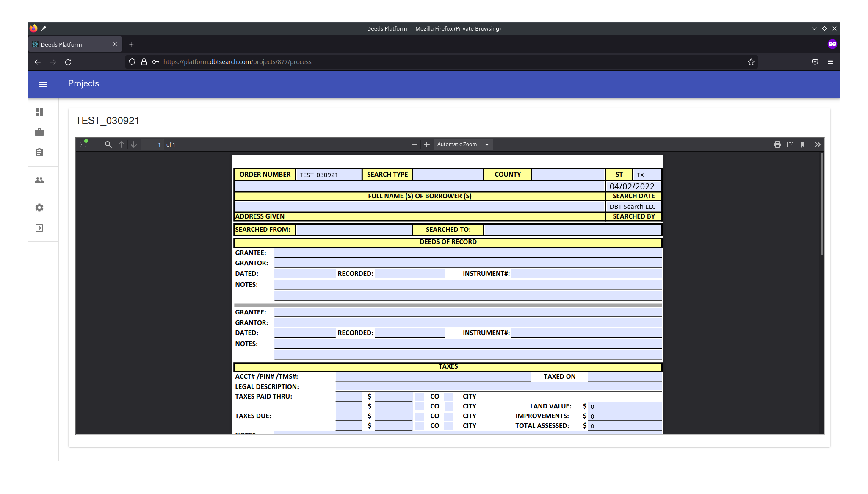Open find in document search
The height and width of the screenshot is (494, 868).
pos(108,144)
